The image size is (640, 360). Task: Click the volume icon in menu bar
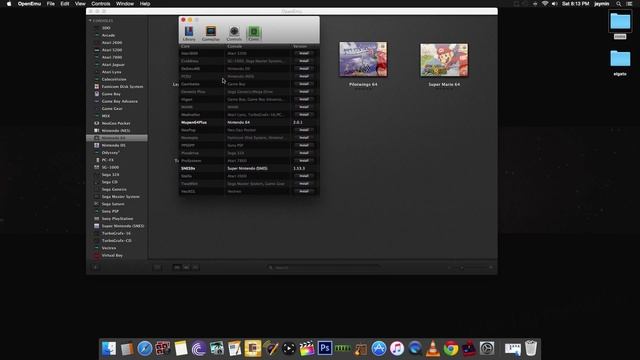[x=554, y=4]
